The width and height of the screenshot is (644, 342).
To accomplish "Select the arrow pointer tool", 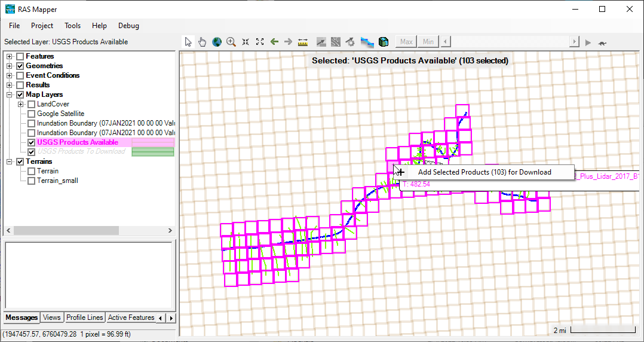I will coord(188,42).
